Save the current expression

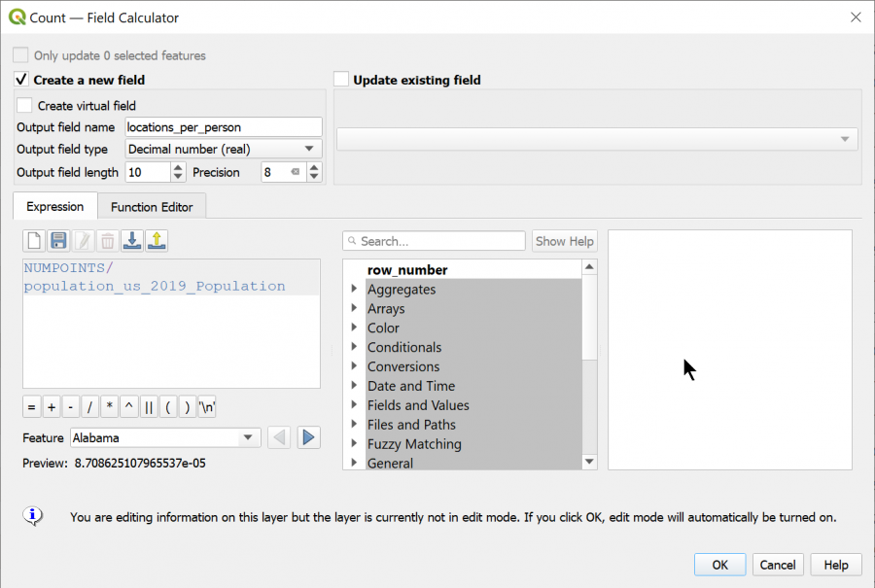coord(59,240)
